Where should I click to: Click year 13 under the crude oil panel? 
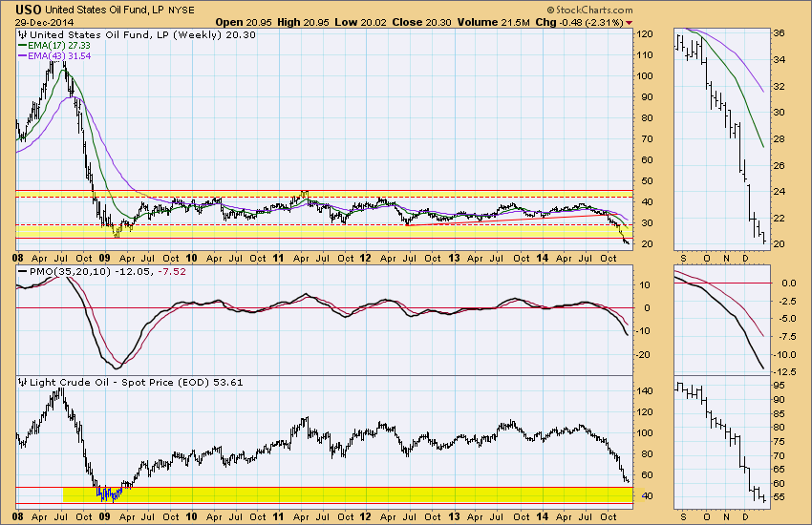click(454, 516)
